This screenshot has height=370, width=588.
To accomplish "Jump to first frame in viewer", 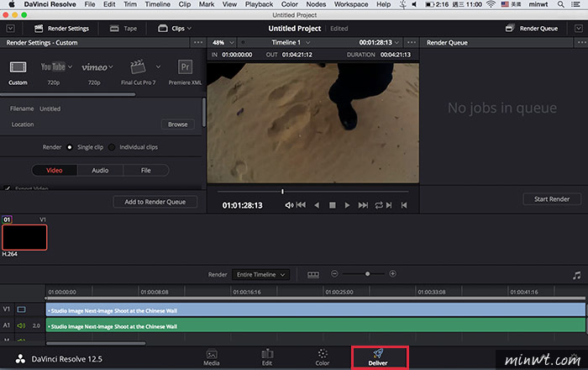I will click(301, 205).
